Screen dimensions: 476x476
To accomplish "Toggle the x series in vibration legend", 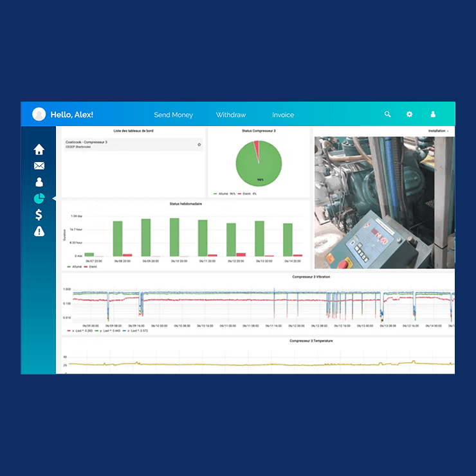I will (80, 331).
